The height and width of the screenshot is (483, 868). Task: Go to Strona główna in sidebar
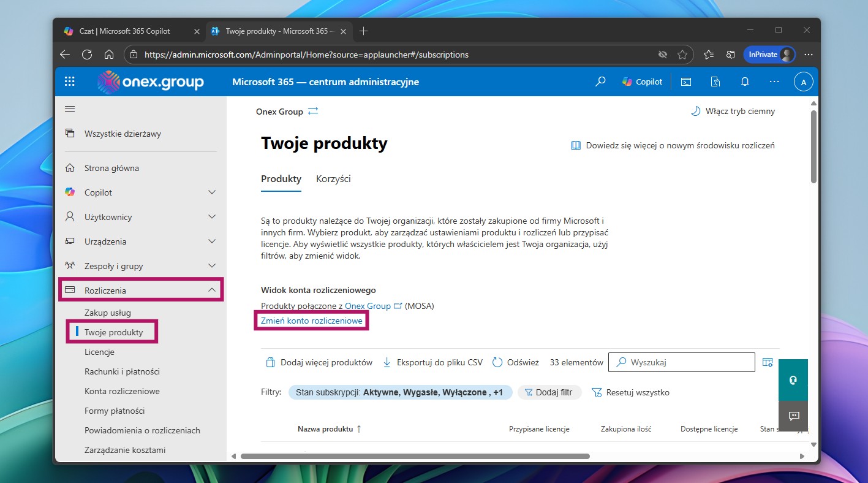coord(111,168)
